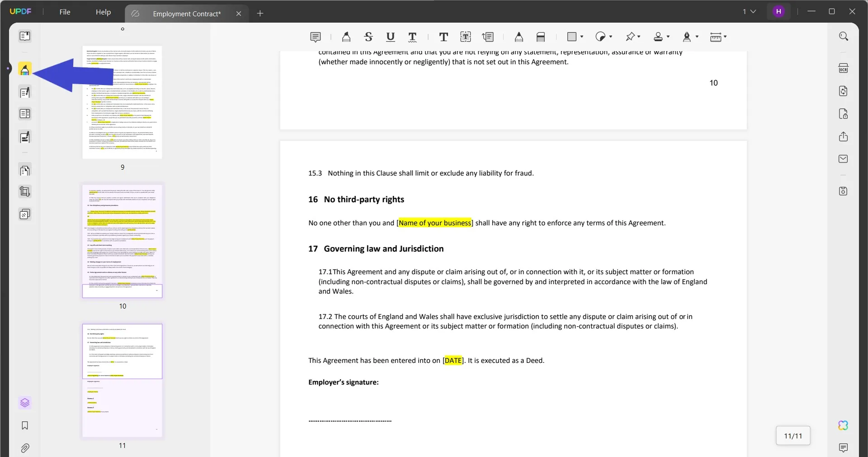Open the Organize Pages tool in sidebar

click(25, 114)
